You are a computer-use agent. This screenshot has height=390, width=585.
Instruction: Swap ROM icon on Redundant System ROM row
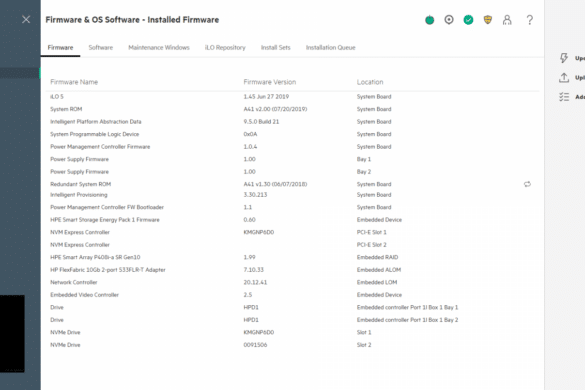tap(527, 184)
